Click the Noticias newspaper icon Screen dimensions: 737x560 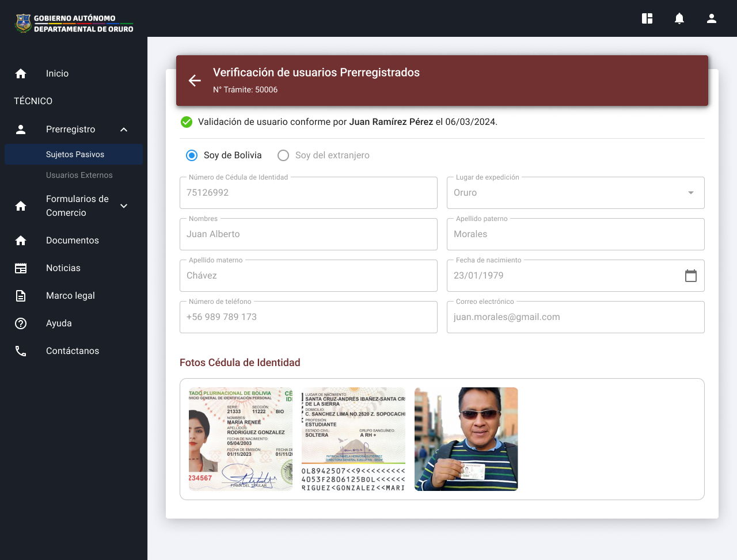[21, 268]
